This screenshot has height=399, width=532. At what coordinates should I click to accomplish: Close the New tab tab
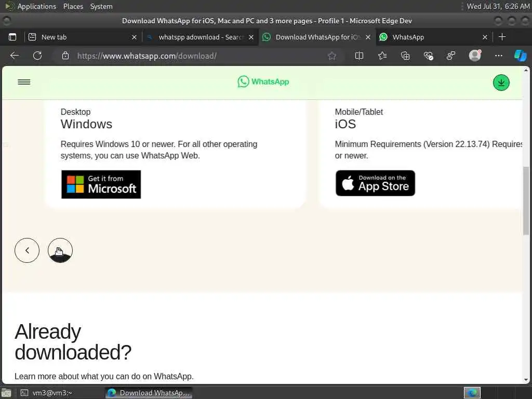click(135, 37)
